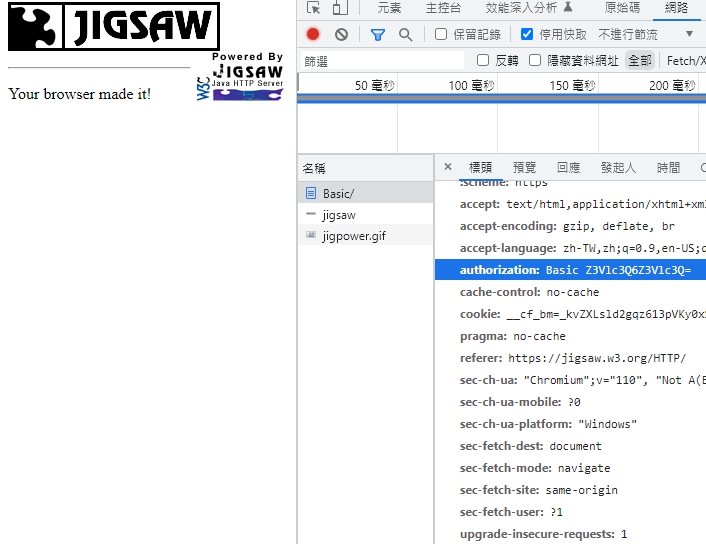Select the Basic/ request row
This screenshot has width=706, height=544.
366,193
